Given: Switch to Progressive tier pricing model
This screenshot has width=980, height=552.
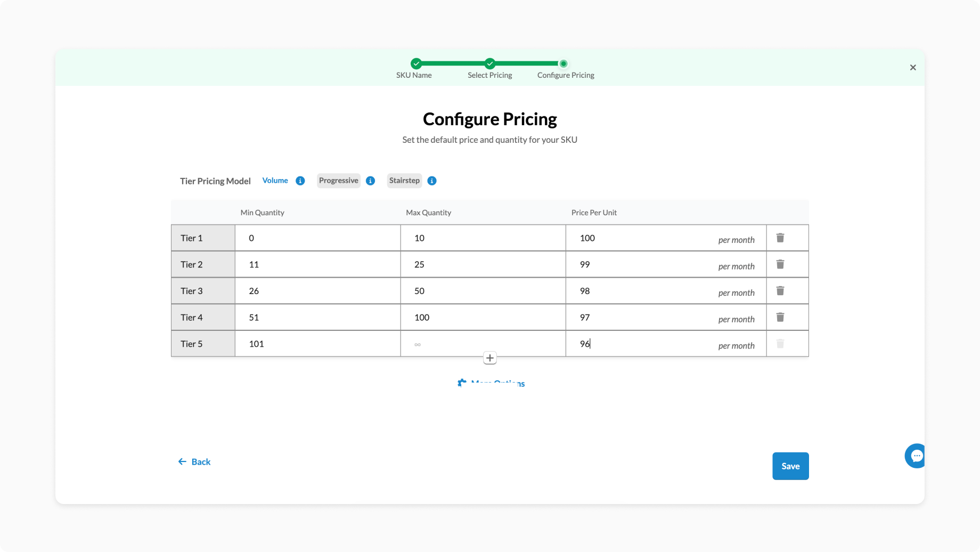Looking at the screenshot, I should tap(338, 181).
